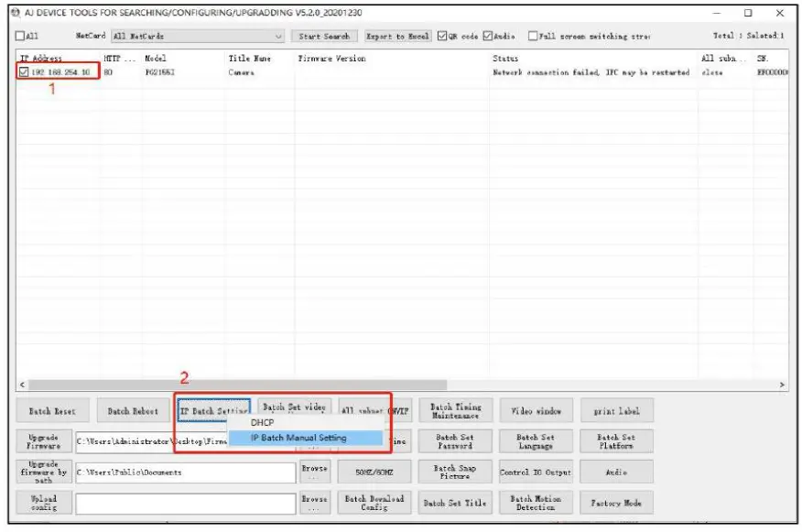The image size is (802, 532).
Task: Click the Camera title name cell
Action: (241, 72)
